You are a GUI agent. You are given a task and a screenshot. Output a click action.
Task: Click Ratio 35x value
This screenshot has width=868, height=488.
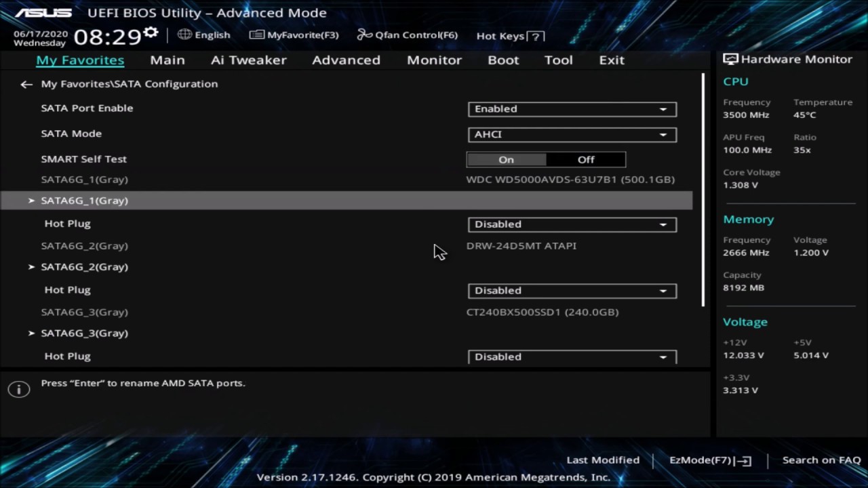tap(802, 150)
